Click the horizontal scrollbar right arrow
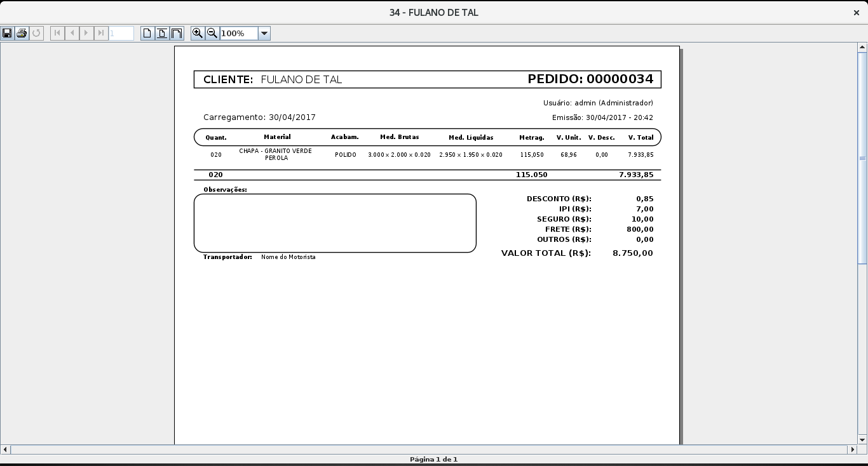This screenshot has width=868, height=466. coord(852,449)
